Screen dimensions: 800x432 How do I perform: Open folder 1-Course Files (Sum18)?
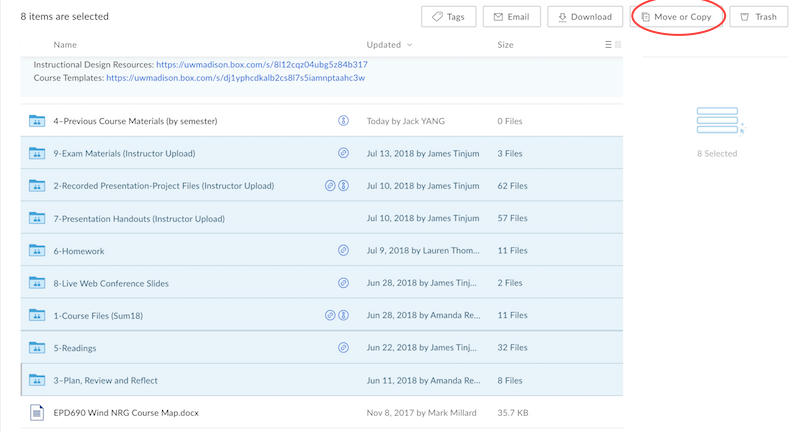(x=98, y=316)
